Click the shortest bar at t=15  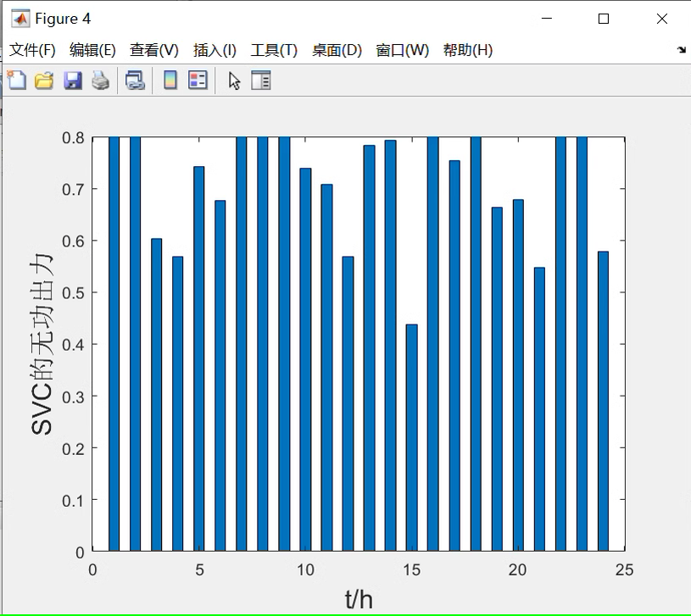[411, 438]
